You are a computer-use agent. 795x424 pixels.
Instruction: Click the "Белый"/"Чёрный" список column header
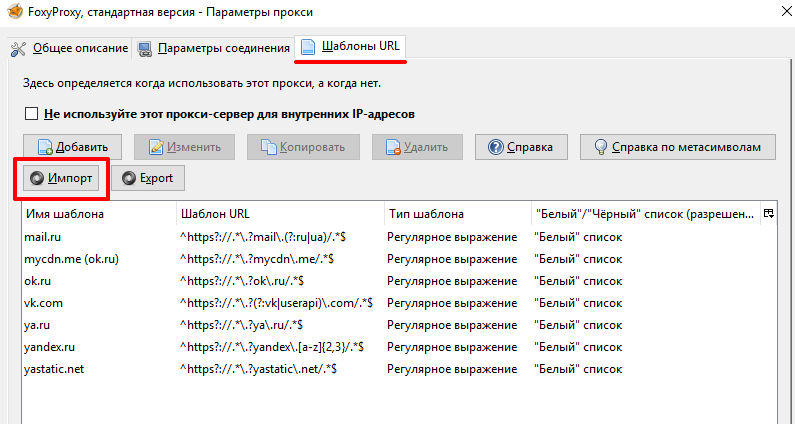(x=645, y=214)
